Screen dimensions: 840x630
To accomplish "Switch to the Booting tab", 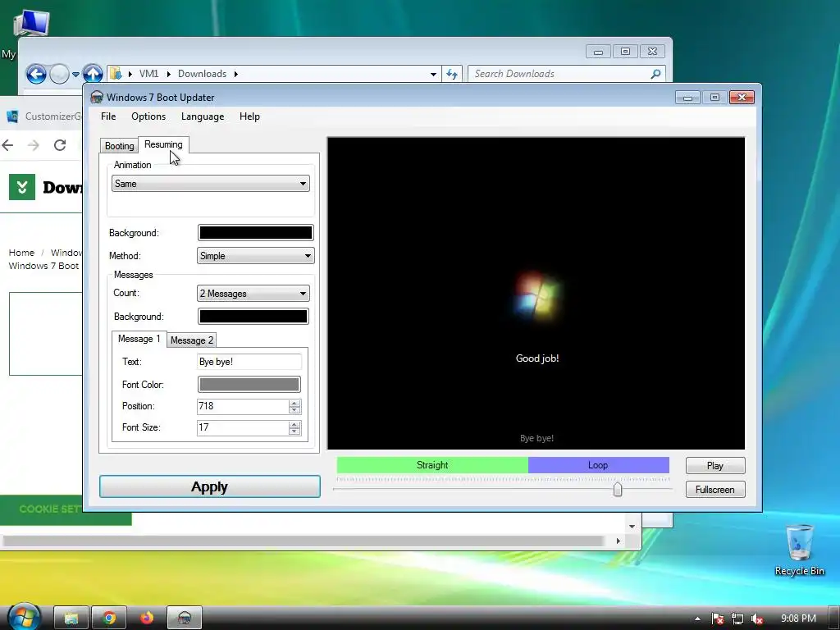I will point(119,146).
